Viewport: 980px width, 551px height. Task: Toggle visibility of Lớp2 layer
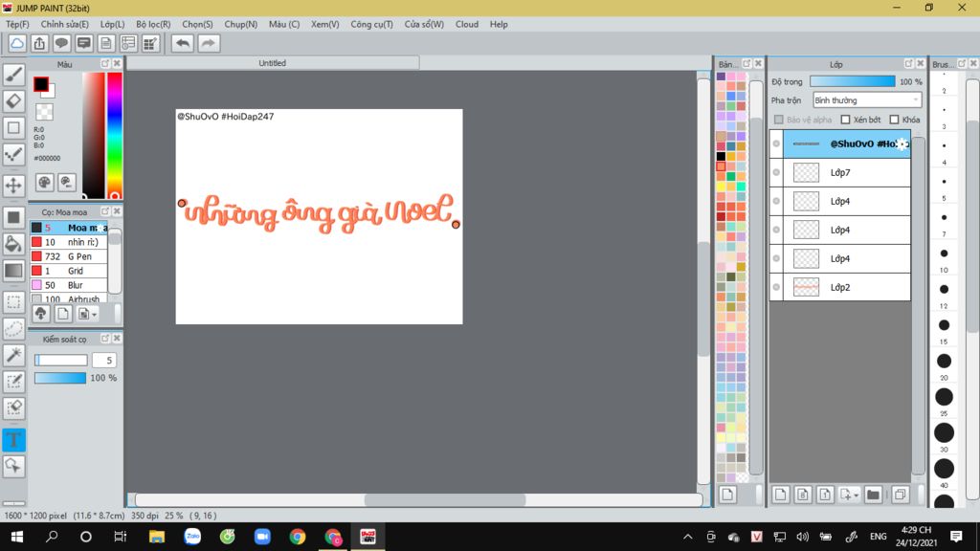click(776, 287)
